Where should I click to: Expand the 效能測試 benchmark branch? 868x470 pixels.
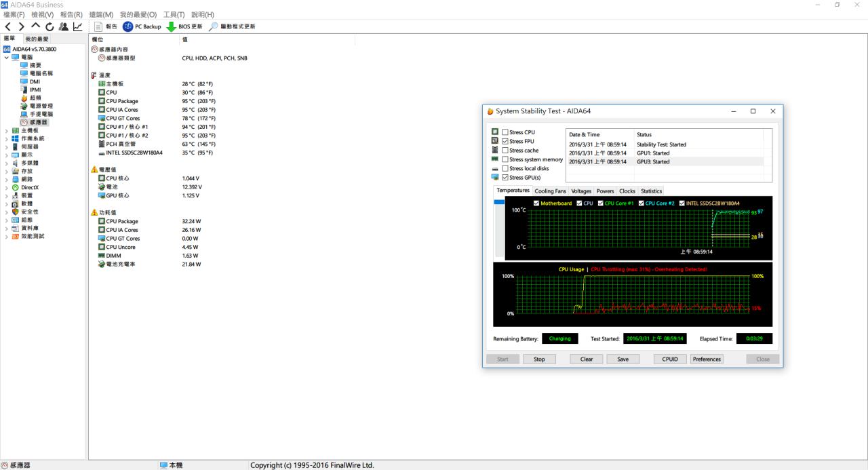tap(7, 236)
